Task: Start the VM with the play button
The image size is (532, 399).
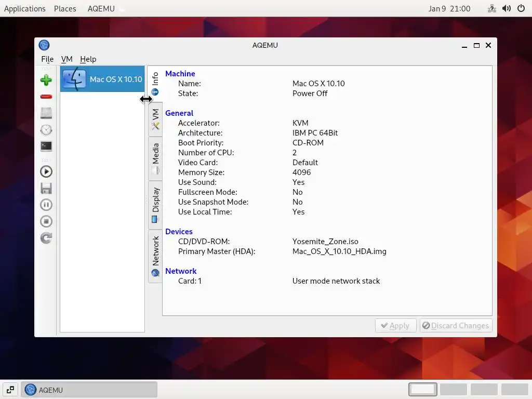Action: (46, 171)
